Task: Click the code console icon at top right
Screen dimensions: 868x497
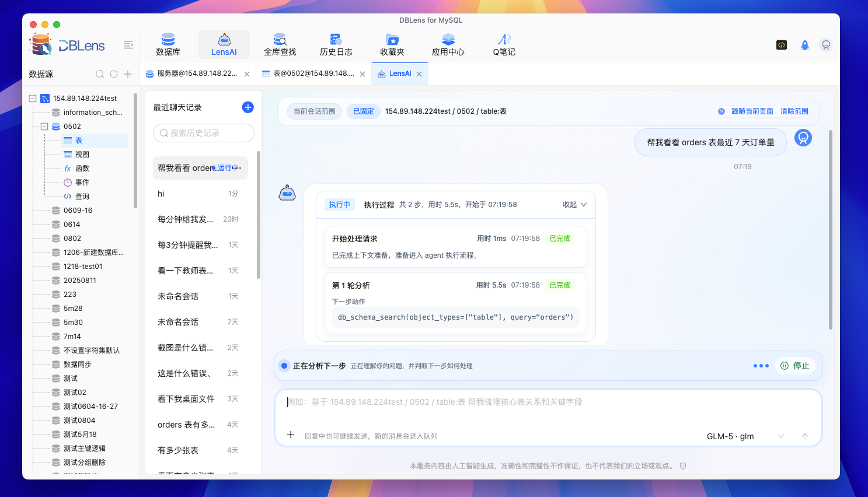Action: 782,45
